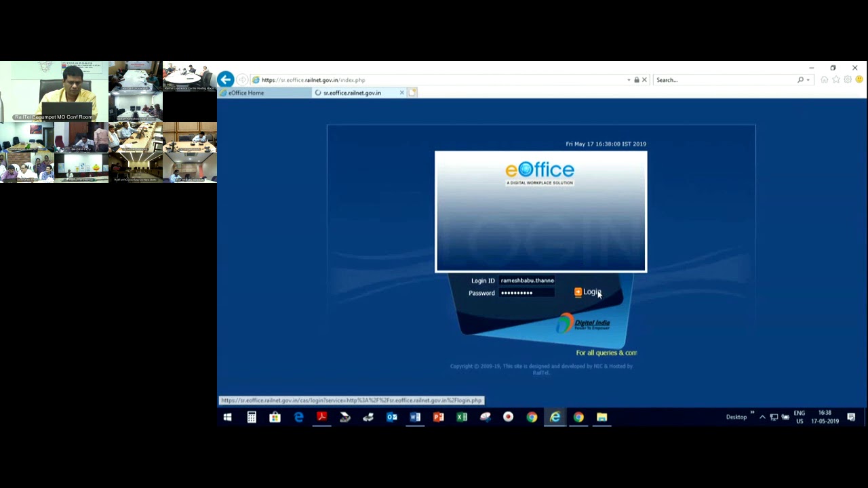Open File Explorer from taskbar

coord(601,417)
